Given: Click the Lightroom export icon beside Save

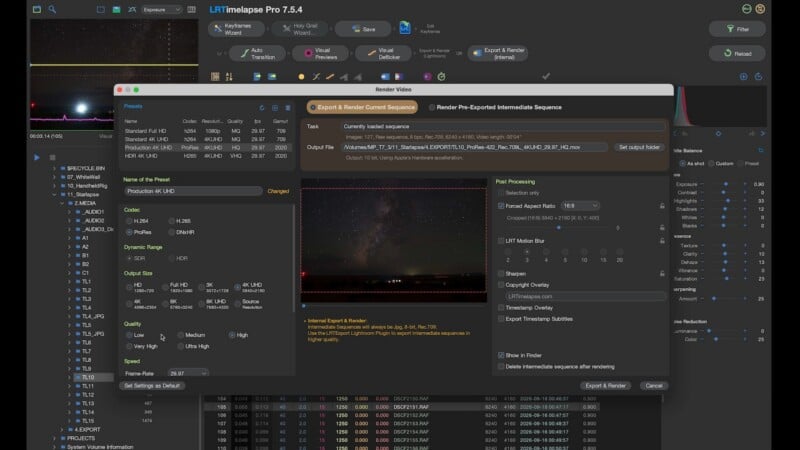Looking at the screenshot, I should [x=405, y=28].
